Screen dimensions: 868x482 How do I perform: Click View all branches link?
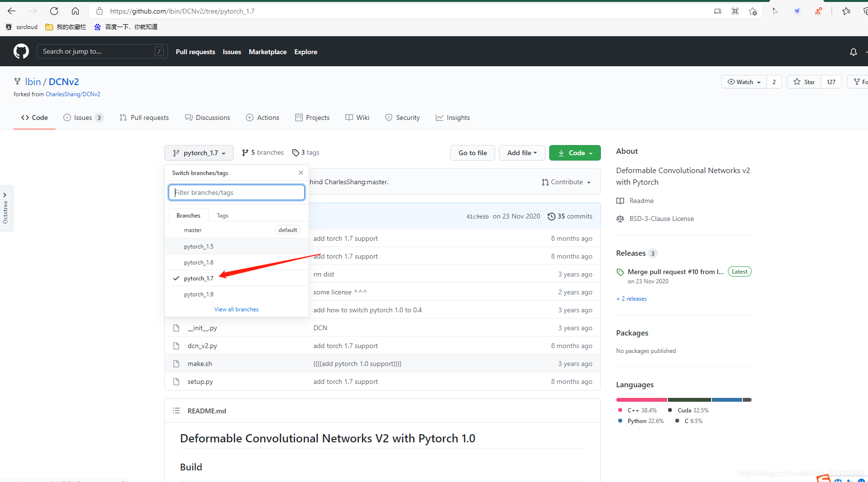(x=236, y=309)
